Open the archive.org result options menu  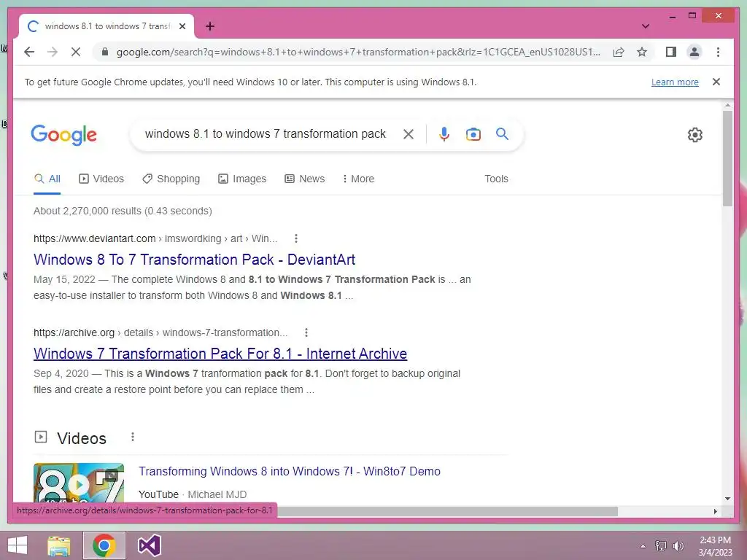pos(306,332)
